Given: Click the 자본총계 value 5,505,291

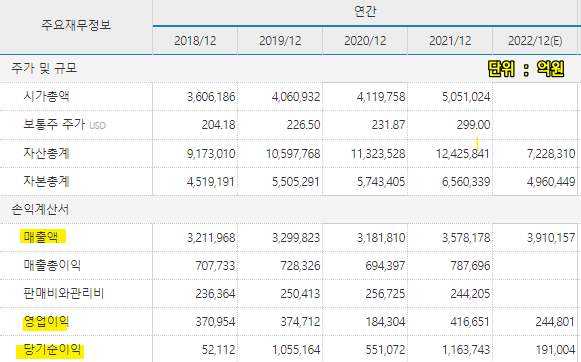Looking at the screenshot, I should tap(296, 182).
